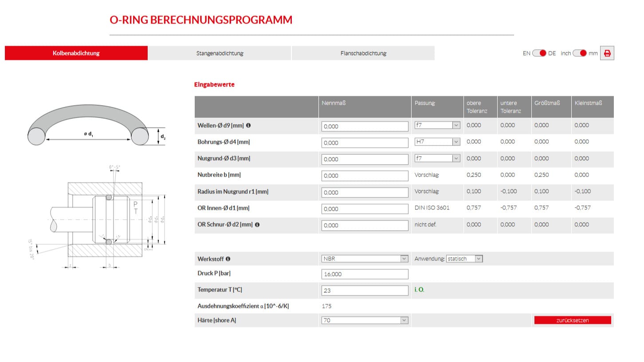
Task: Click Kleinstmaß -0,100 in Radius row
Action: point(582,191)
